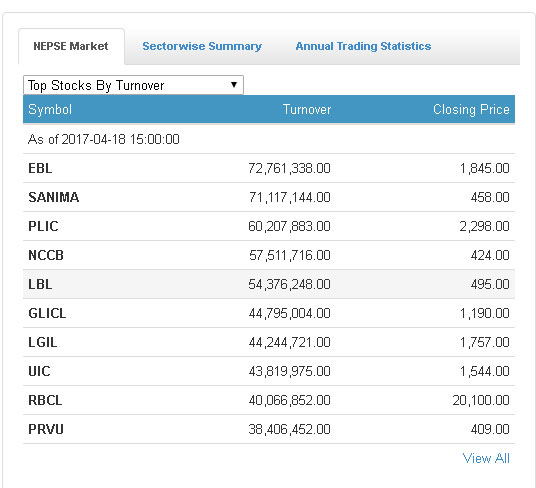Click the Closing Price column header
Viewport: 536px width, 488px height.
[471, 109]
